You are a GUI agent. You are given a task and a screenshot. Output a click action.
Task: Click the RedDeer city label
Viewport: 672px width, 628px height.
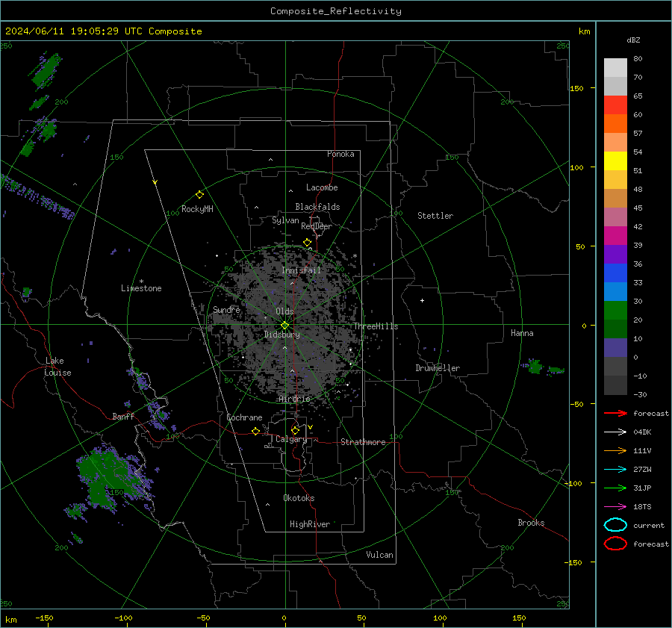[317, 226]
